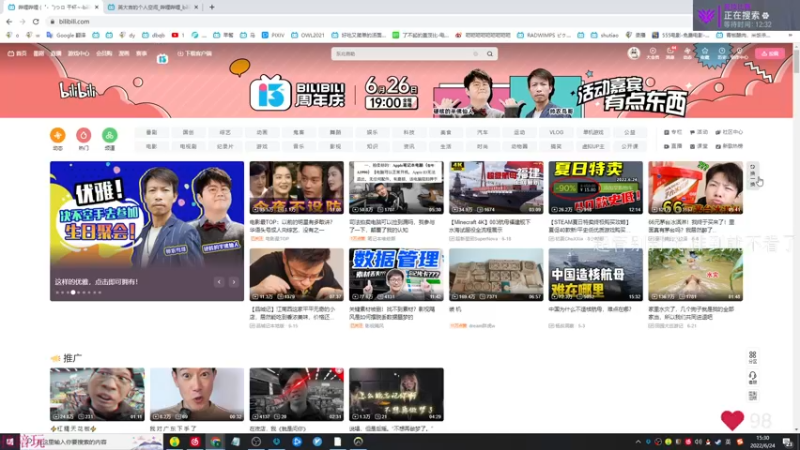The image size is (800, 450).
Task: Select the 虚拟UP主 category tab
Action: pyautogui.click(x=593, y=146)
